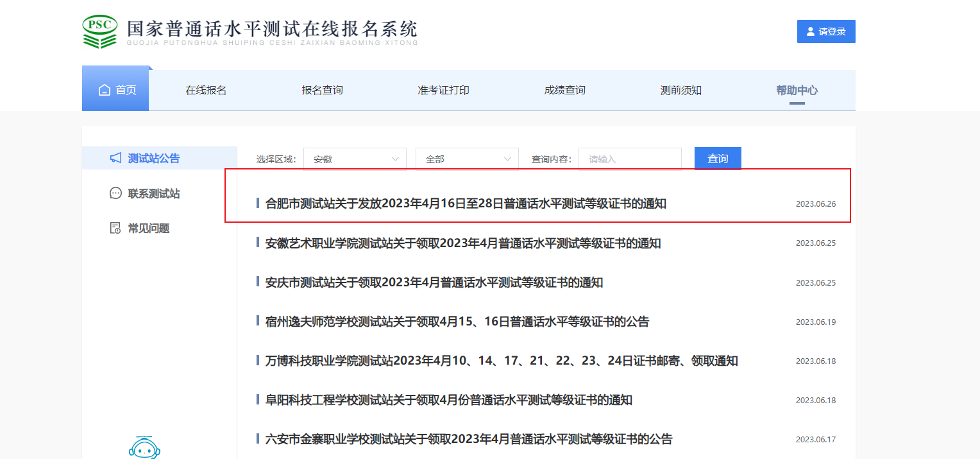Open the 安徽艺术职业学院测试站 notice

click(463, 243)
